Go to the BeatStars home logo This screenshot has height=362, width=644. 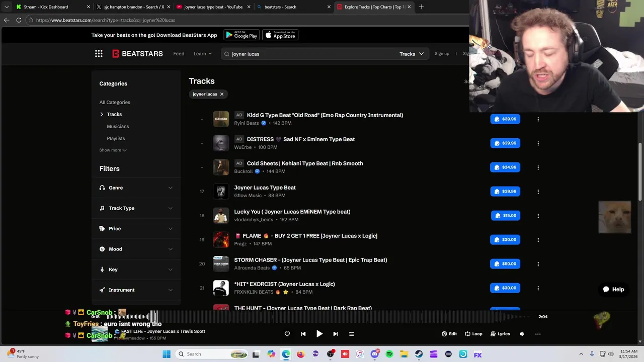coord(137,54)
